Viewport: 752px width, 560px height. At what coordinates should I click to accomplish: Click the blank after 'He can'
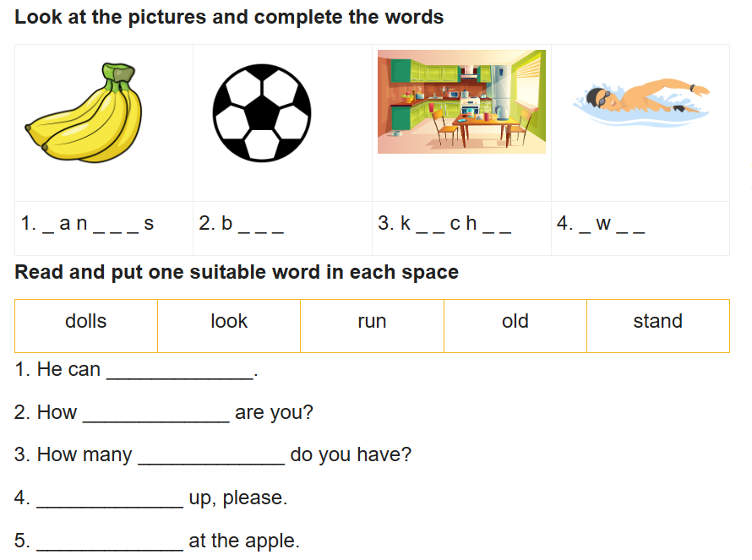point(180,371)
